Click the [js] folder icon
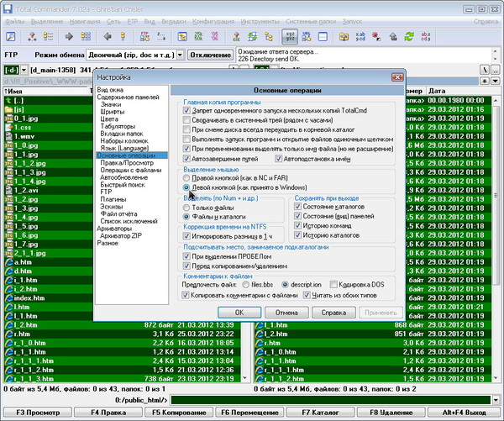The image size is (504, 421). click(8, 110)
